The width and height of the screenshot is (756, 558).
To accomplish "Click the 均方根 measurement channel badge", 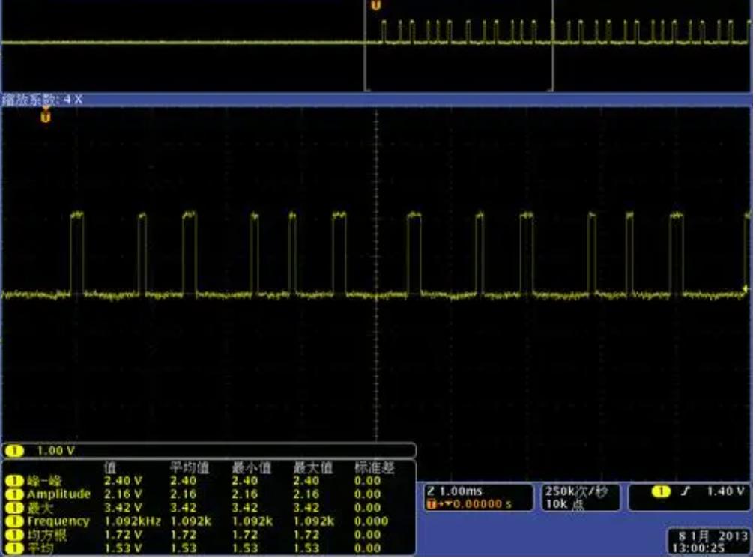I will [x=13, y=535].
